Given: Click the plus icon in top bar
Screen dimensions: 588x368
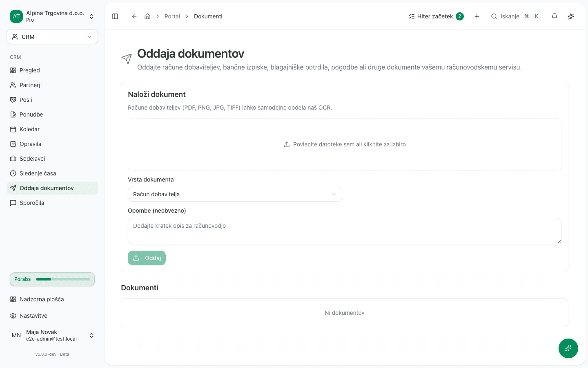Looking at the screenshot, I should tap(477, 16).
